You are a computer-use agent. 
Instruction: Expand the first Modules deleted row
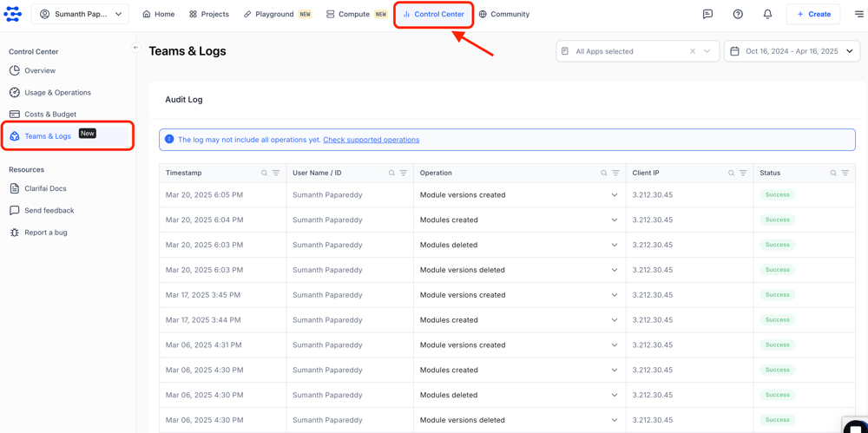click(x=614, y=245)
